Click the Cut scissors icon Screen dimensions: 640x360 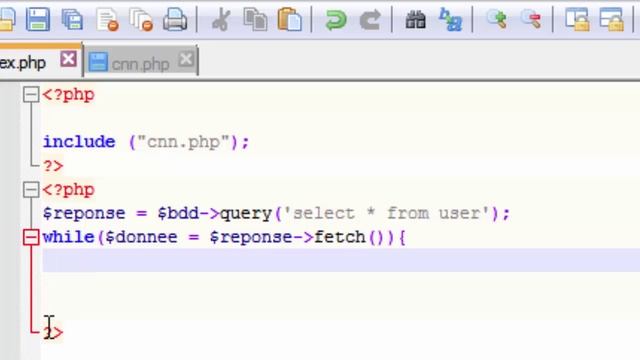click(x=221, y=20)
